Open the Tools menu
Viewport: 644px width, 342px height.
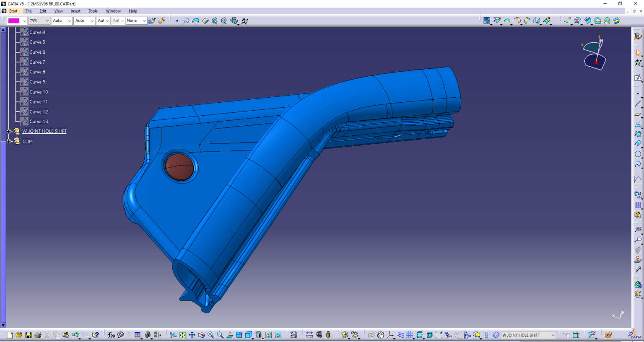(93, 11)
